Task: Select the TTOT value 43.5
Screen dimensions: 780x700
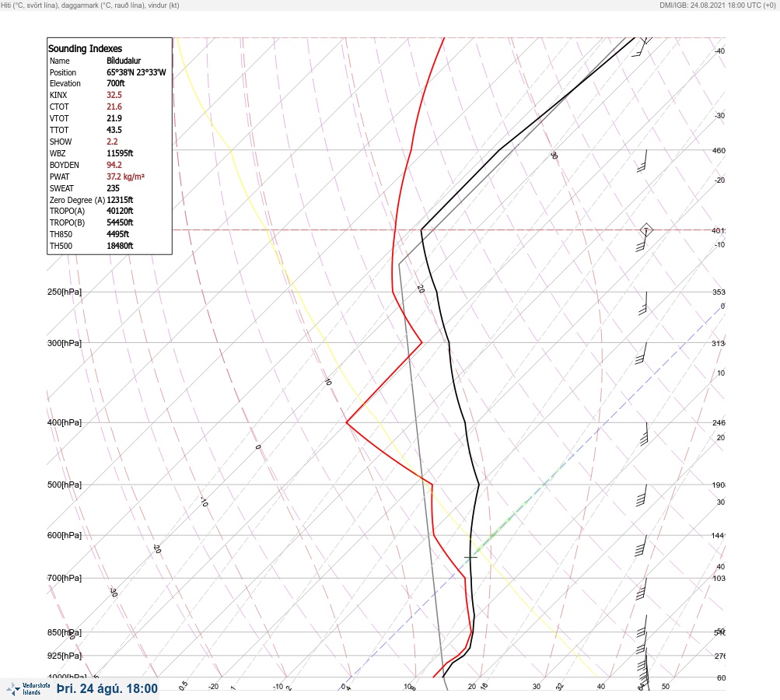Action: pos(114,130)
